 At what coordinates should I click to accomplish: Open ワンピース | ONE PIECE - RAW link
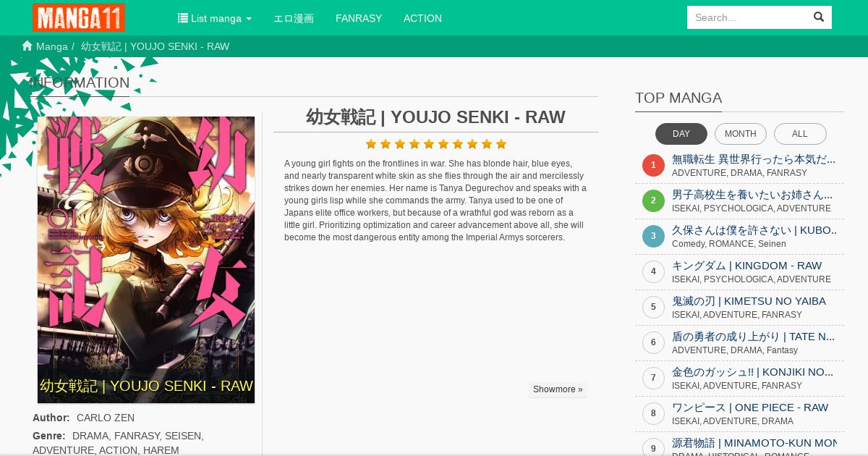(x=750, y=408)
